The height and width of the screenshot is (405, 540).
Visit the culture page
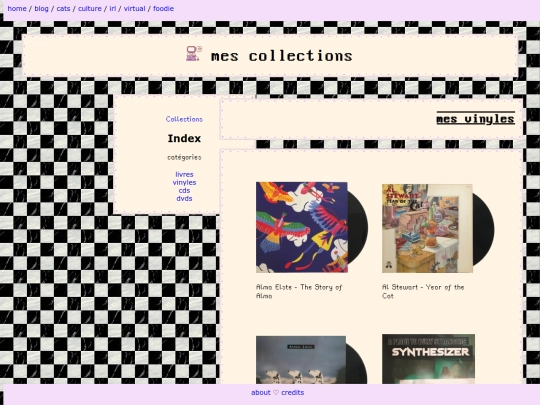pyautogui.click(x=90, y=9)
